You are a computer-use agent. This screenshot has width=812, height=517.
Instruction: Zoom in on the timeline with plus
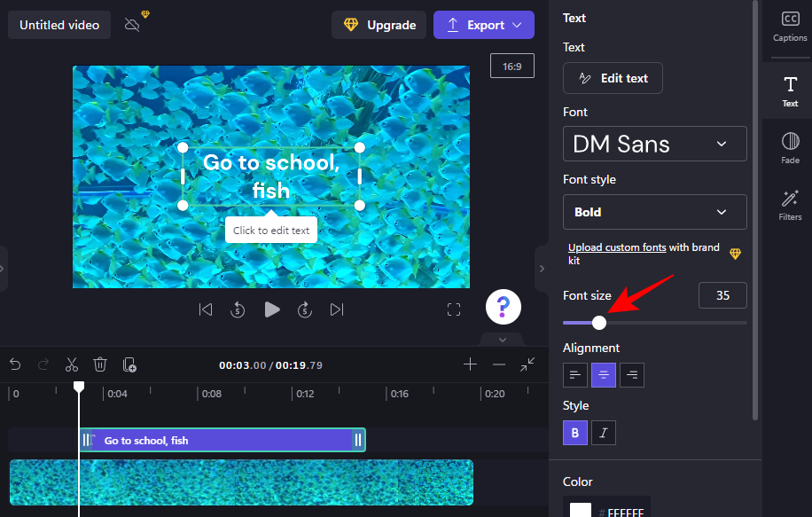click(470, 364)
